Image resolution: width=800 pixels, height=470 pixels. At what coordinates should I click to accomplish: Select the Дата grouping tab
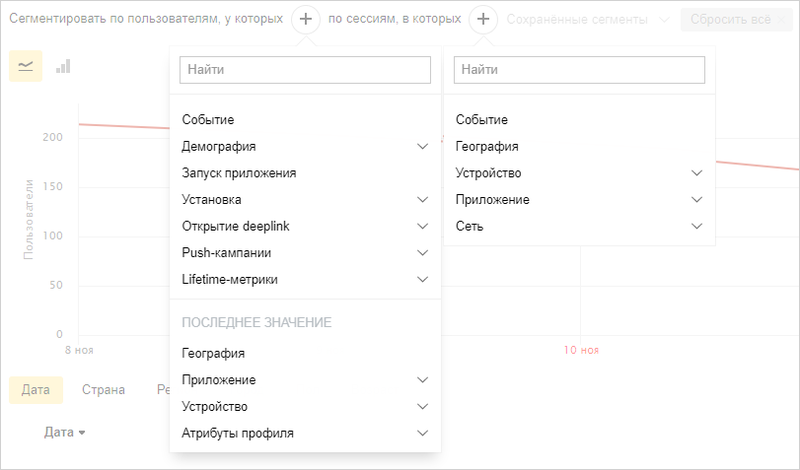click(x=36, y=390)
